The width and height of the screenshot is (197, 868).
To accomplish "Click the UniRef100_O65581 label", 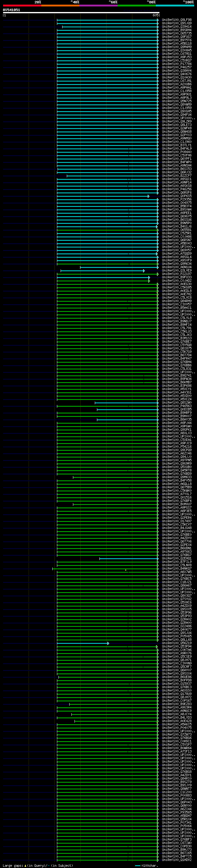I will (176, 230).
